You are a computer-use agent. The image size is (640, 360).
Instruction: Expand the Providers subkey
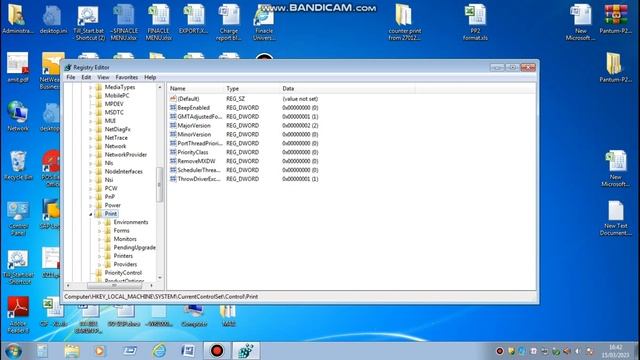pos(99,264)
